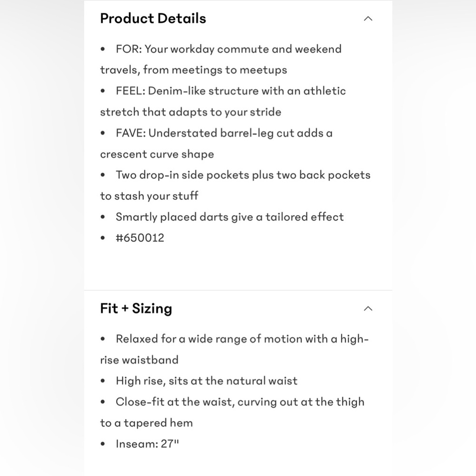
Task: Select the product number #650012
Action: (140, 238)
